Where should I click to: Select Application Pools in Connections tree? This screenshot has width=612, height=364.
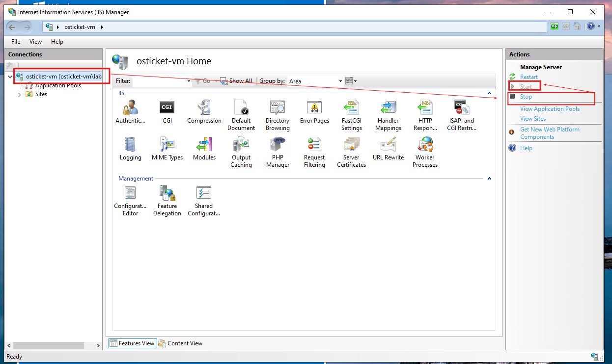click(58, 85)
